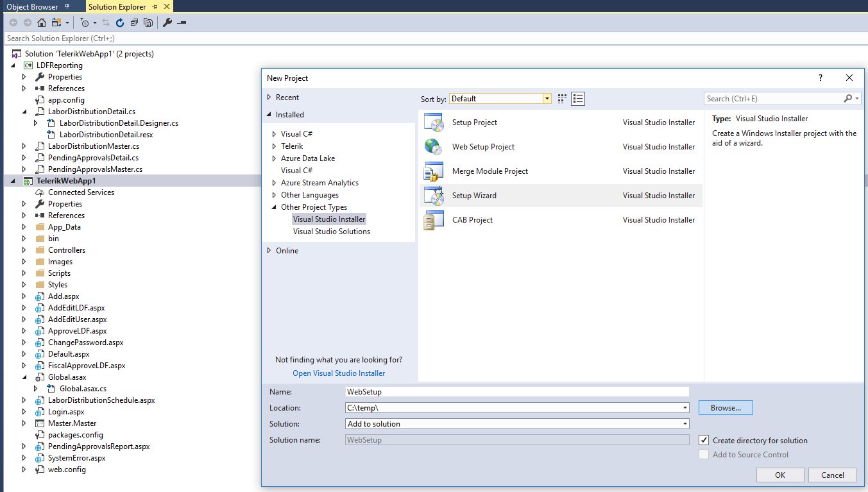The image size is (868, 492).
Task: Click the Login.aspx file icon
Action: (40, 412)
